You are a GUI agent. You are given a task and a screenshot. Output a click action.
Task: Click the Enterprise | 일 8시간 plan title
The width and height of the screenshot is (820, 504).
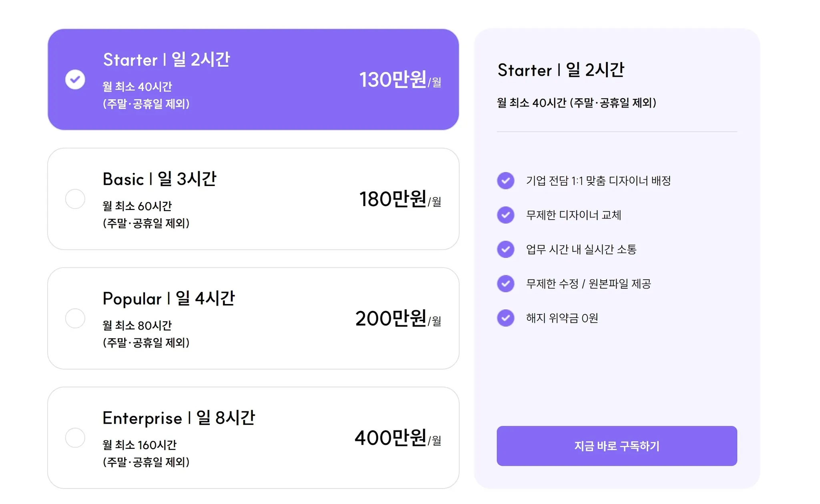point(179,418)
